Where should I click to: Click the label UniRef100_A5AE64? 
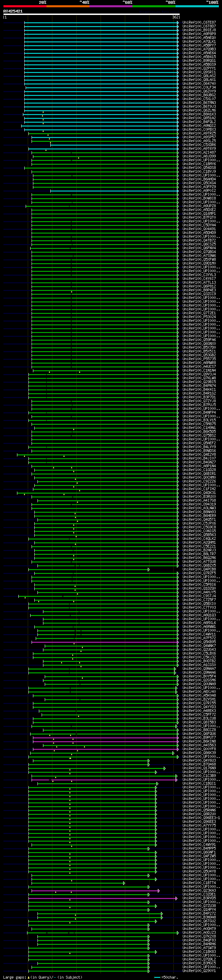(x=199, y=53)
